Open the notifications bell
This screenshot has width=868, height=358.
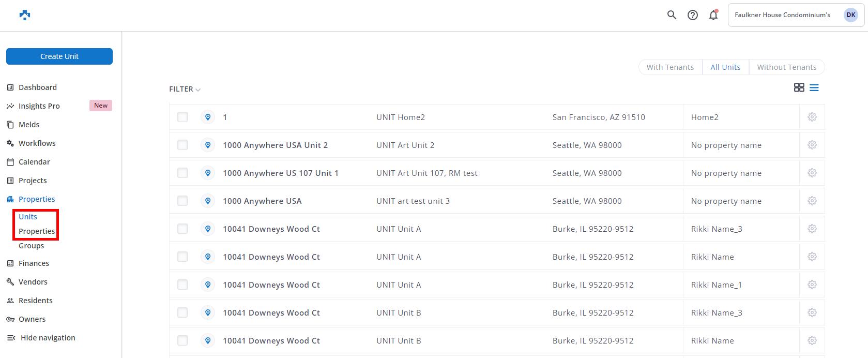tap(713, 15)
